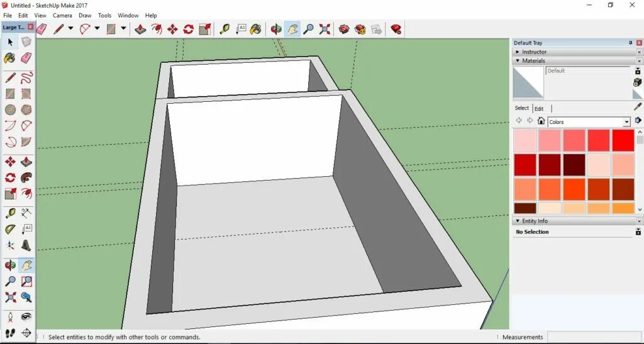The width and height of the screenshot is (644, 344).
Task: Open the Camera menu
Action: [62, 15]
